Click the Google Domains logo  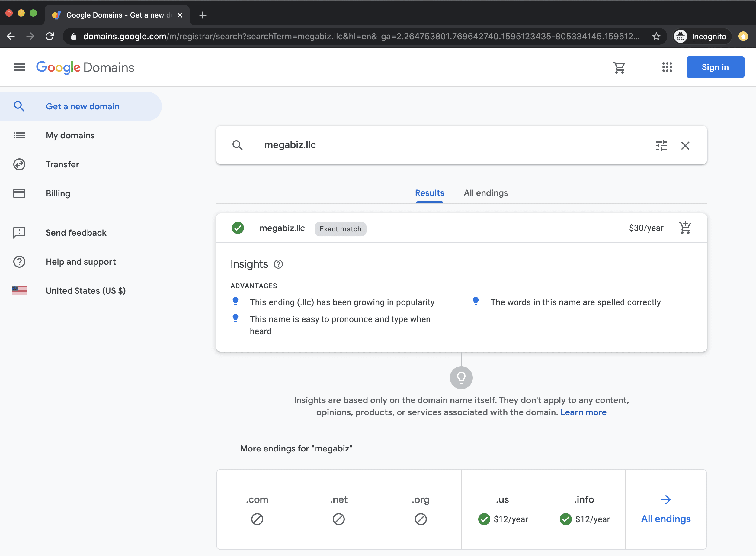point(85,67)
